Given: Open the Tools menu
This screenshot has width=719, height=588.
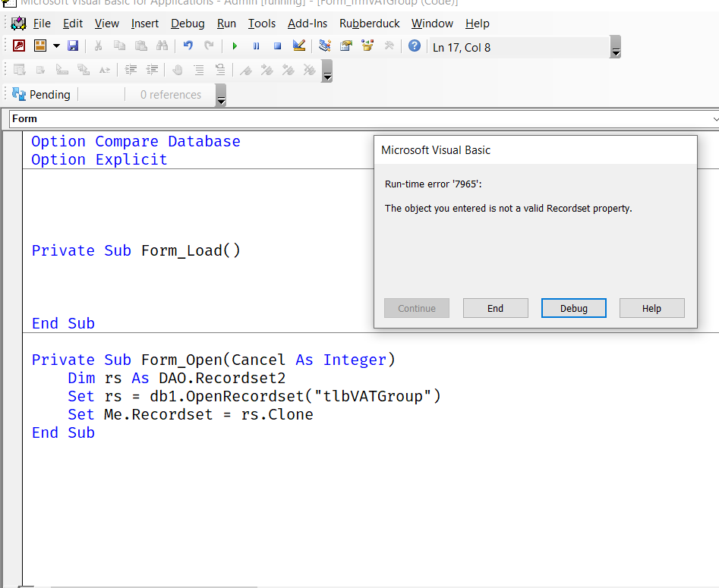Looking at the screenshot, I should (x=262, y=24).
